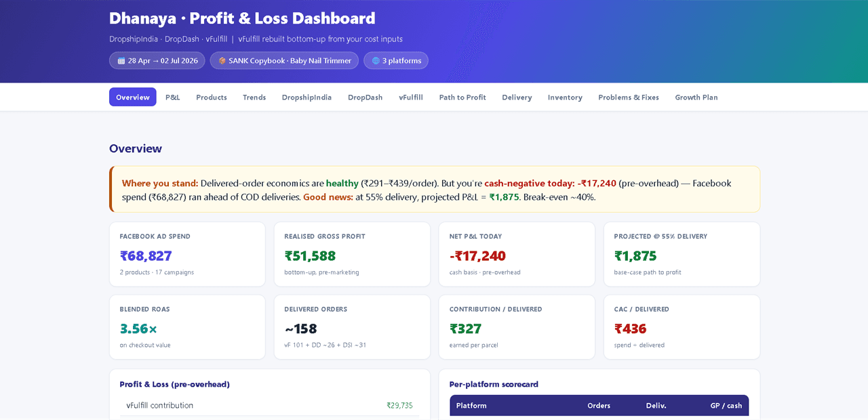Open the DropDash tab
This screenshot has width=868, height=420.
(366, 97)
